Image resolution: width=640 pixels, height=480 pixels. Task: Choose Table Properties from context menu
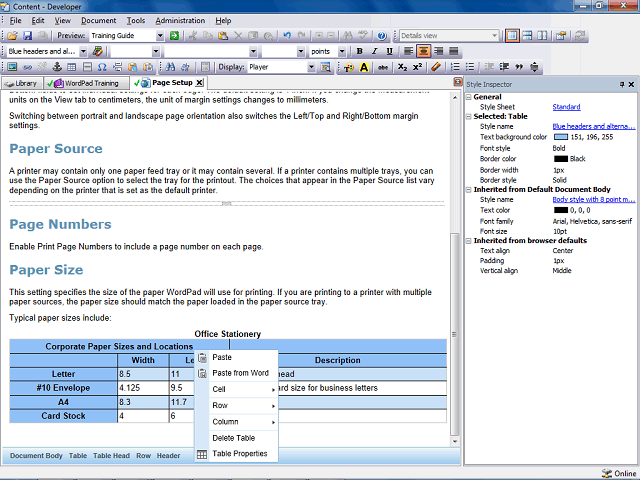(240, 454)
